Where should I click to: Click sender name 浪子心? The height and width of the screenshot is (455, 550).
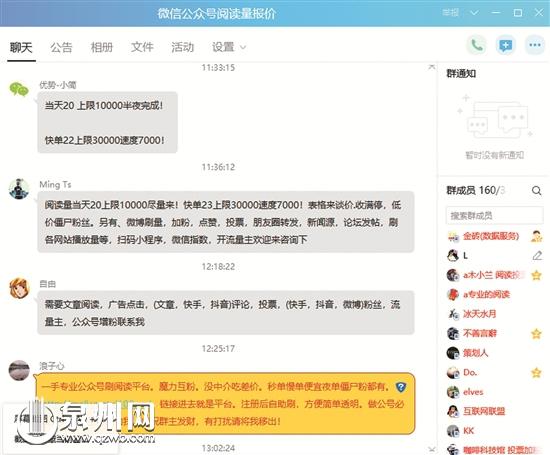(52, 366)
